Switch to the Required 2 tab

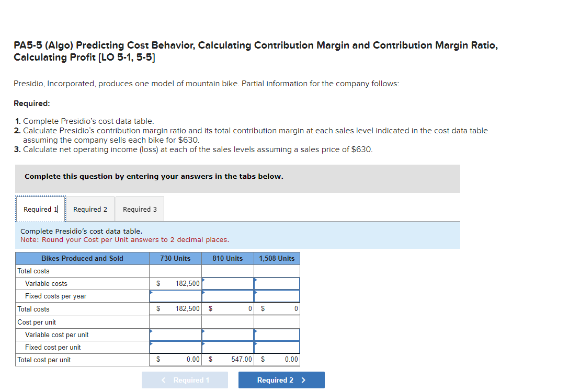click(89, 209)
